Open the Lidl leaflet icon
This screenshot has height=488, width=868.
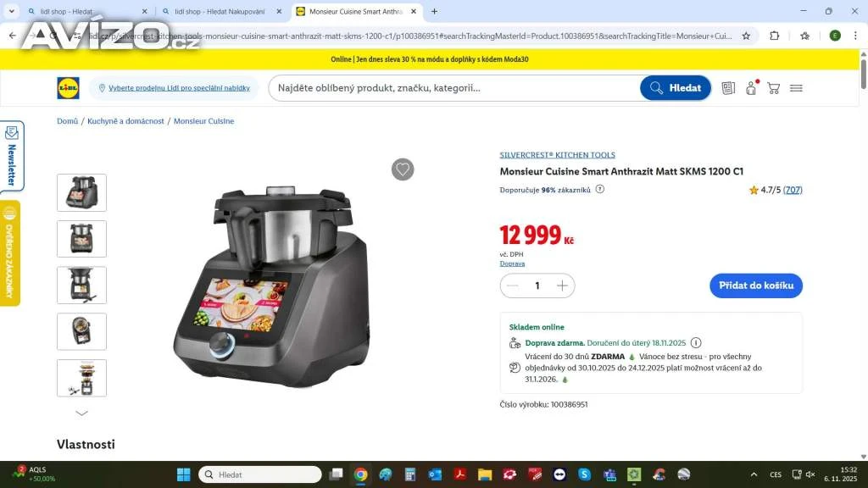click(728, 88)
